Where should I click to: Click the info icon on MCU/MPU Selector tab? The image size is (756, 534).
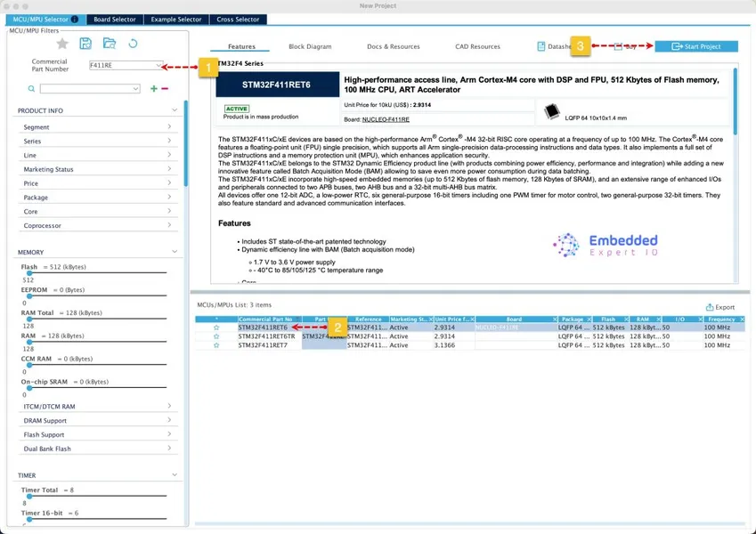pyautogui.click(x=74, y=20)
